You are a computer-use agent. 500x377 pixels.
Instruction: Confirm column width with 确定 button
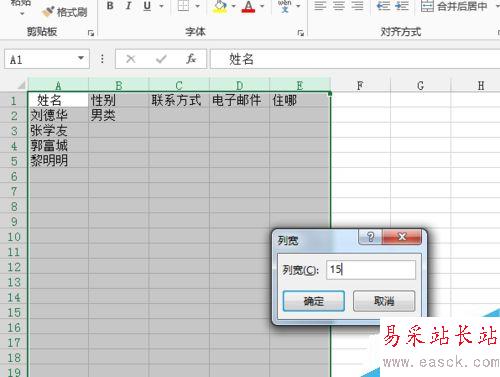coord(314,301)
